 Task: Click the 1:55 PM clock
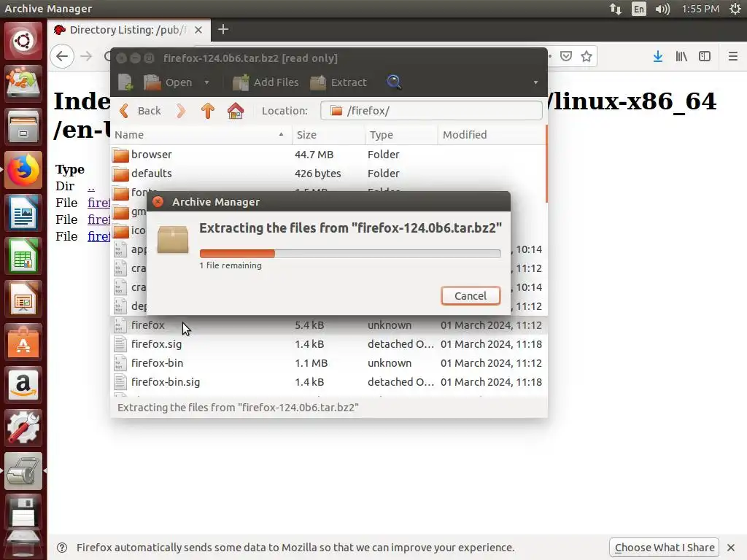(700, 9)
